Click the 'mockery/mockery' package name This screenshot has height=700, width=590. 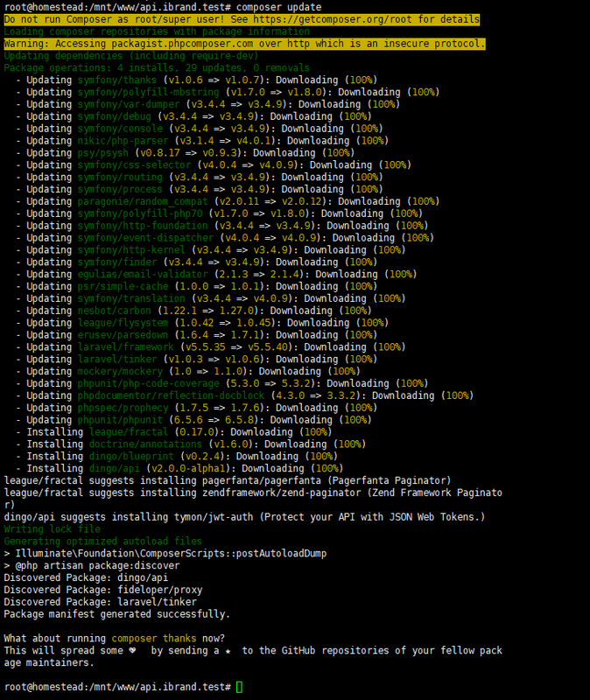(x=120, y=371)
